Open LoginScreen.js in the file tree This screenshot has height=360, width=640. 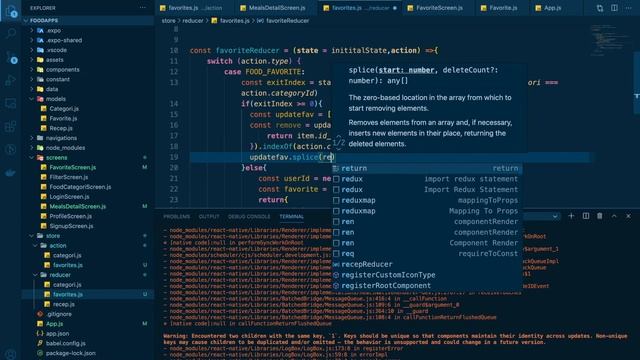(69, 197)
